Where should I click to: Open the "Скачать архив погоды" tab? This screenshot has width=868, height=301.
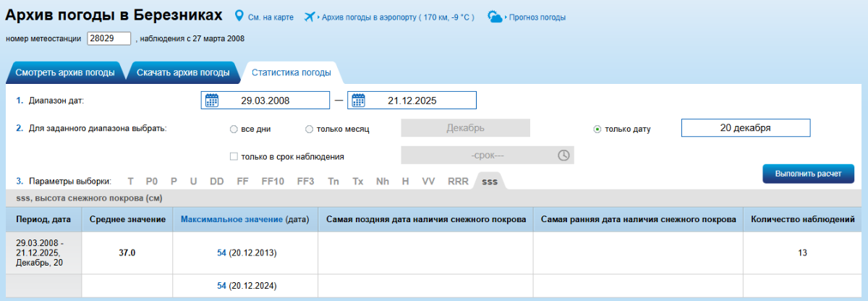click(x=183, y=72)
